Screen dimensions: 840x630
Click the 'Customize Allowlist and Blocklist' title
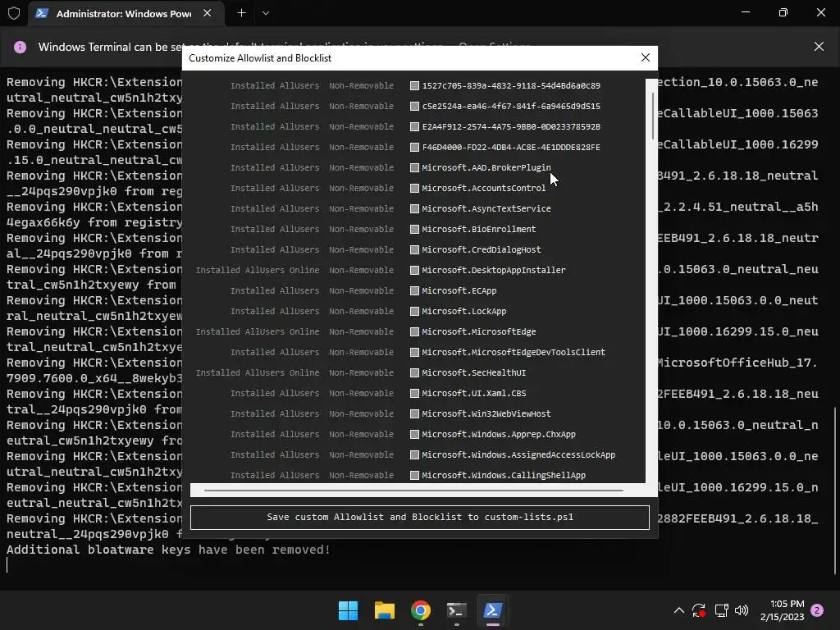tap(260, 58)
